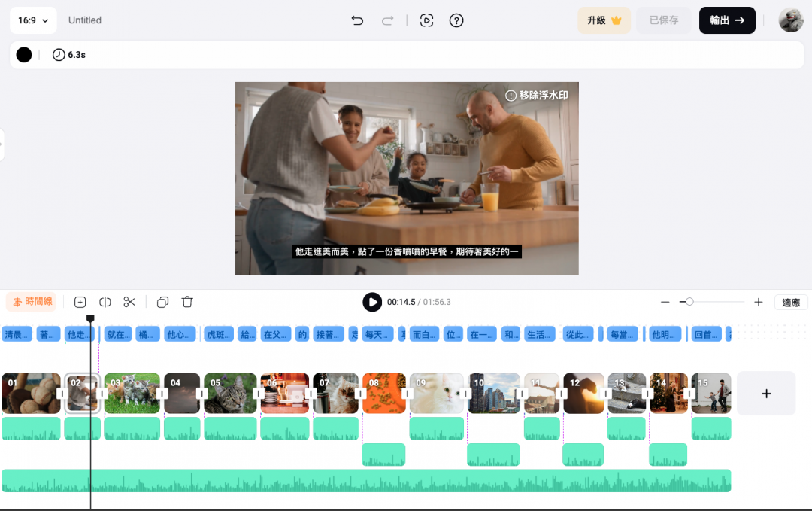Open the help question mark icon

[456, 20]
